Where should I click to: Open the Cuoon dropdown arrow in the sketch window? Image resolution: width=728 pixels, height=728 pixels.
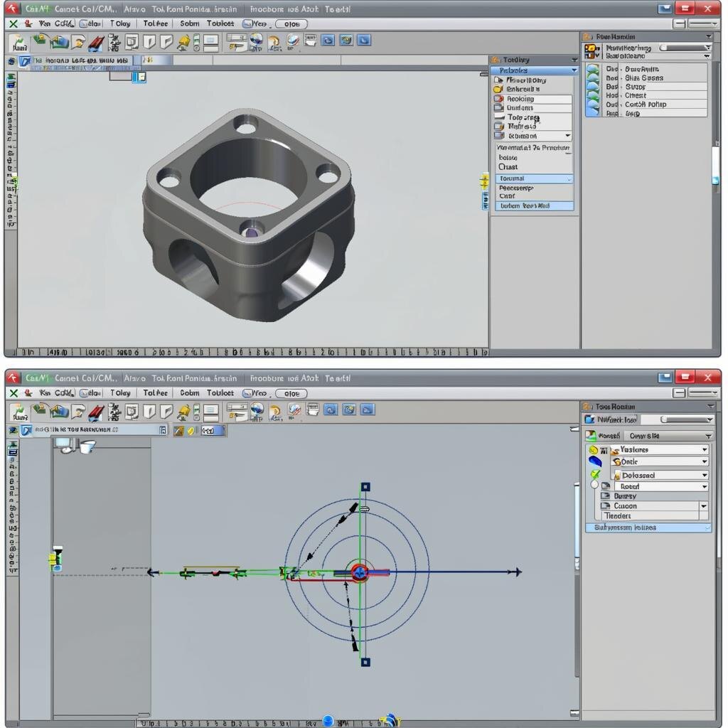[704, 505]
